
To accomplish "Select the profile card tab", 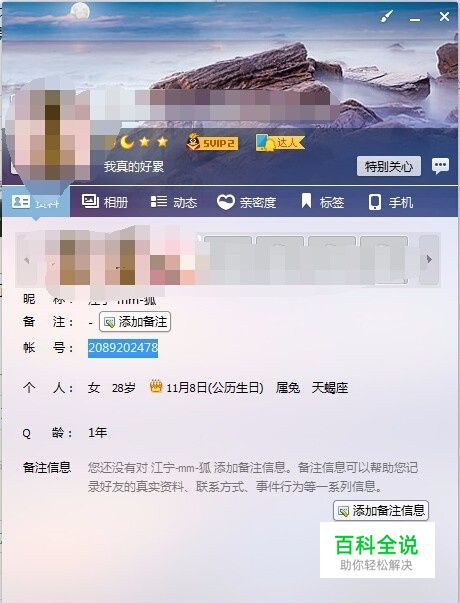I will point(36,202).
